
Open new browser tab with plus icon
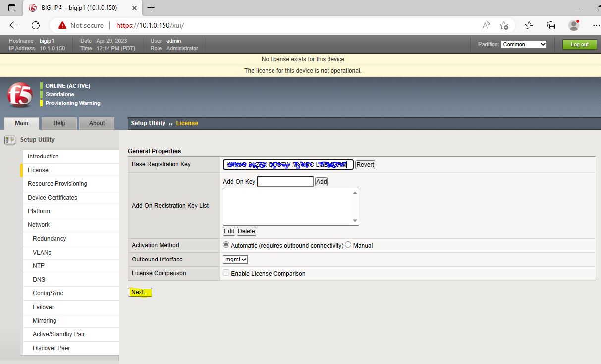[151, 8]
